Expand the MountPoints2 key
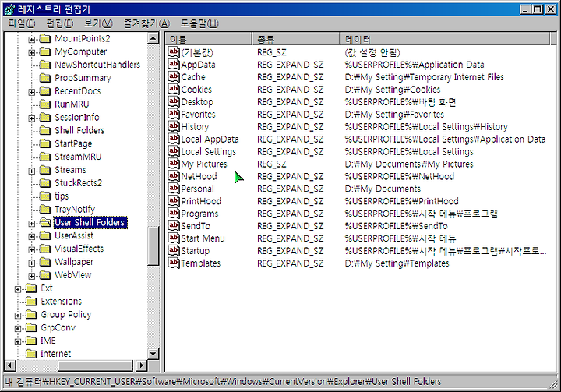The height and width of the screenshot is (392, 561). pos(31,40)
